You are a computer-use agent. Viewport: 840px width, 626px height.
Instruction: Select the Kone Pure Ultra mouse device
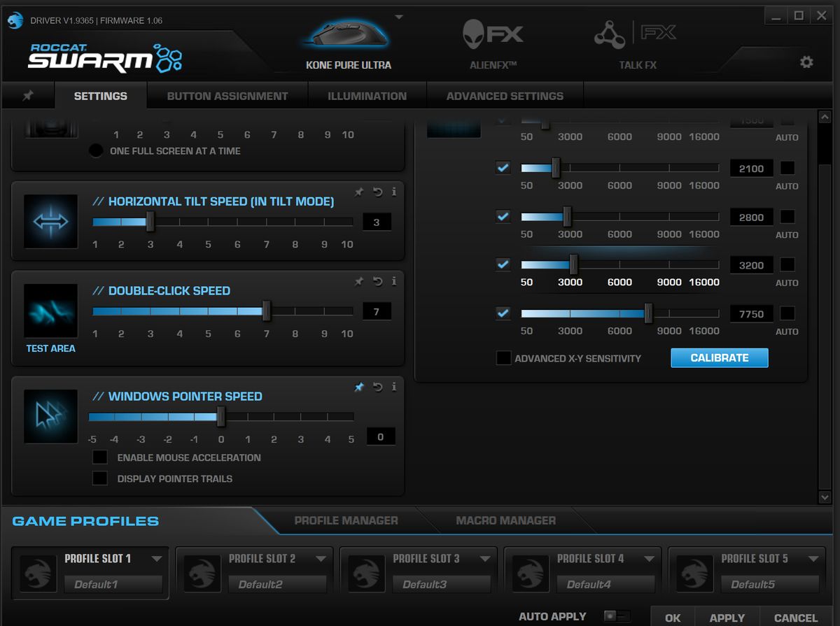pyautogui.click(x=349, y=43)
